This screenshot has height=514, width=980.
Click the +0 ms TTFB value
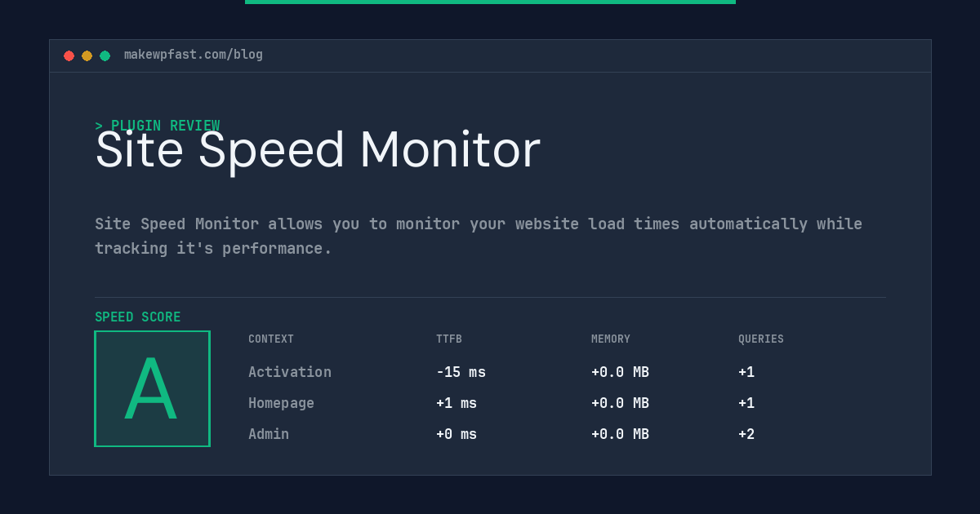457,434
